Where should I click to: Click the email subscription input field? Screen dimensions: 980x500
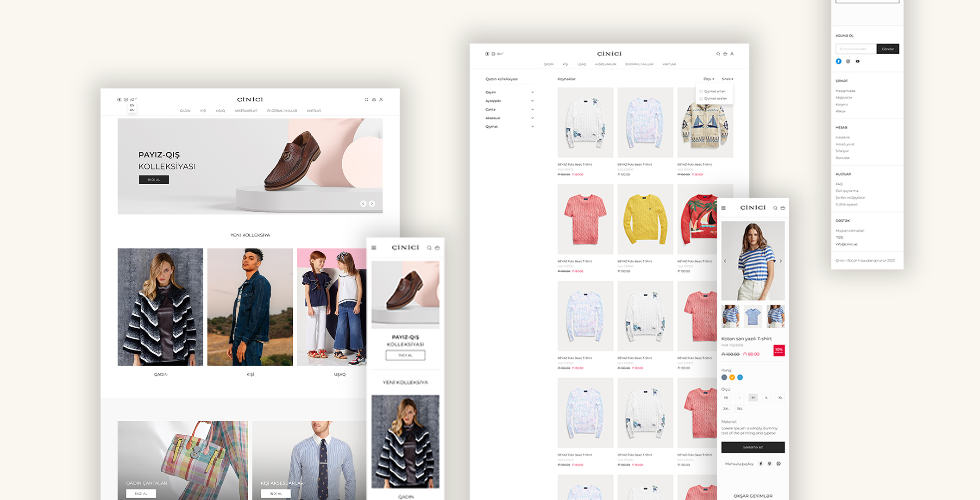(x=855, y=49)
